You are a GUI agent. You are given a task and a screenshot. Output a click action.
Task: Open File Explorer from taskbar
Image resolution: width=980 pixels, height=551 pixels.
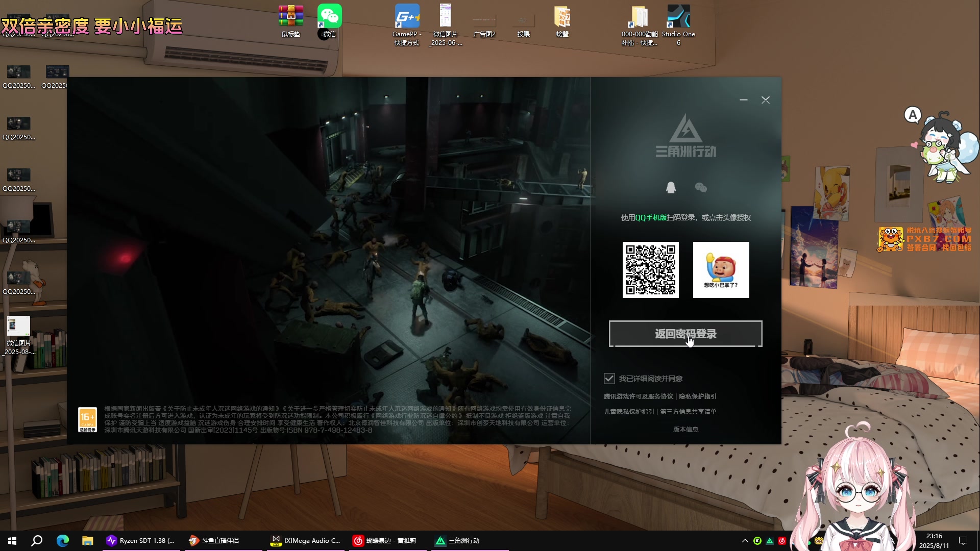coord(88,541)
